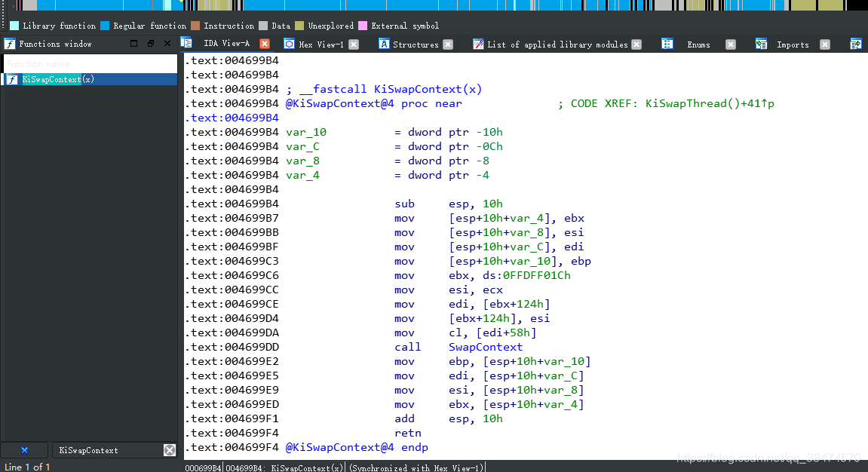Focus the Function name filter field

(x=90, y=63)
